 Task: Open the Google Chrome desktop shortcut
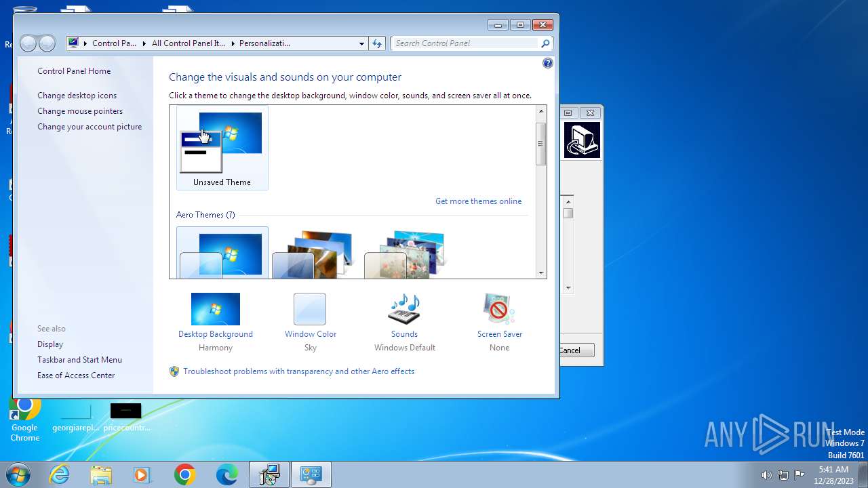coord(24,420)
